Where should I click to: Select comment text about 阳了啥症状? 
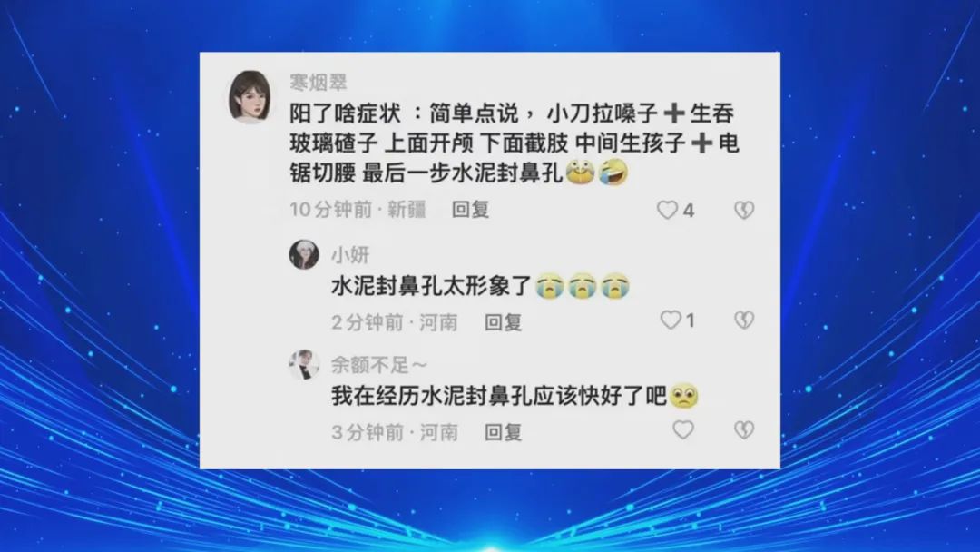(514, 143)
